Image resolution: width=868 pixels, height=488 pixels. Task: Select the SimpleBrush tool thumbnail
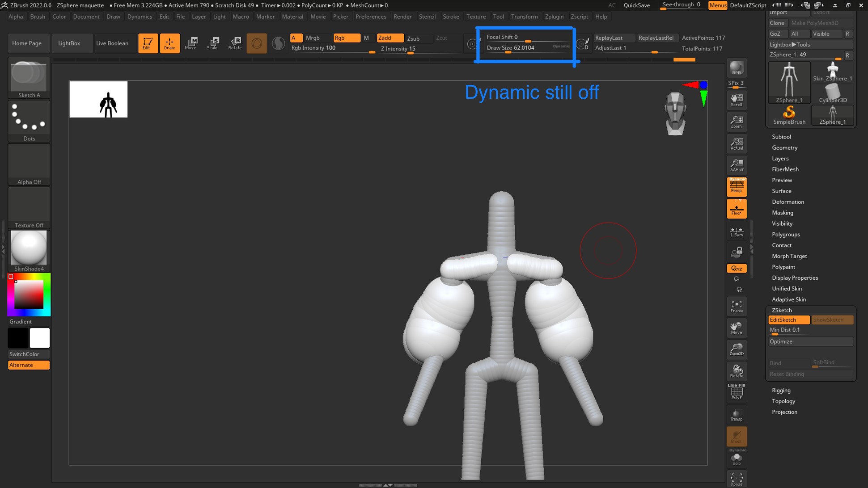pyautogui.click(x=789, y=115)
